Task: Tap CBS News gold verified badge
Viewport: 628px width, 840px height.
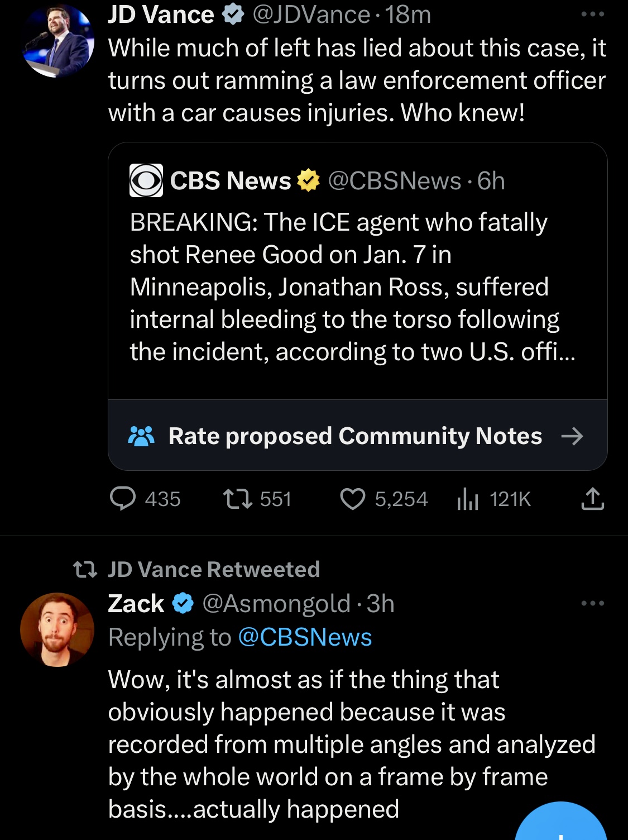Action: [x=308, y=180]
